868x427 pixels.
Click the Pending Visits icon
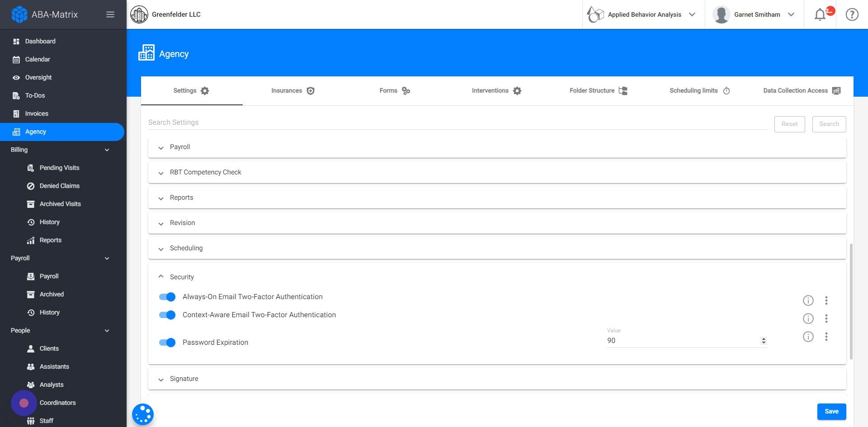31,168
